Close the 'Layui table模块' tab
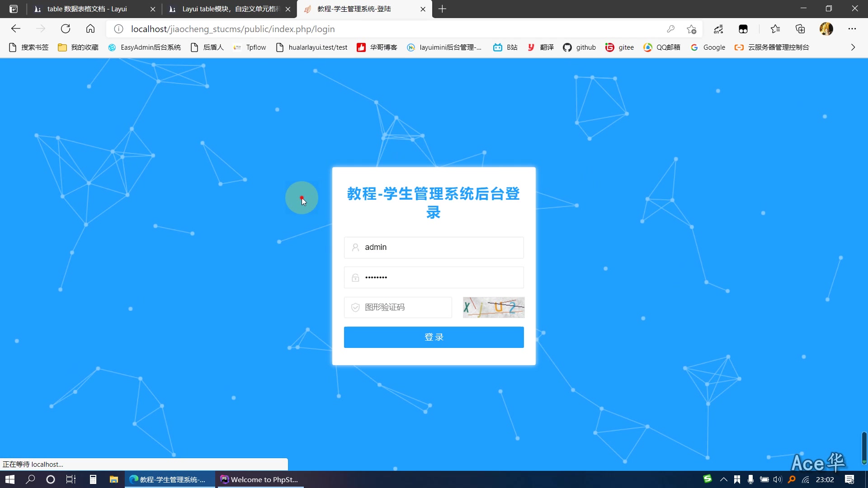The height and width of the screenshot is (488, 868). pyautogui.click(x=288, y=9)
